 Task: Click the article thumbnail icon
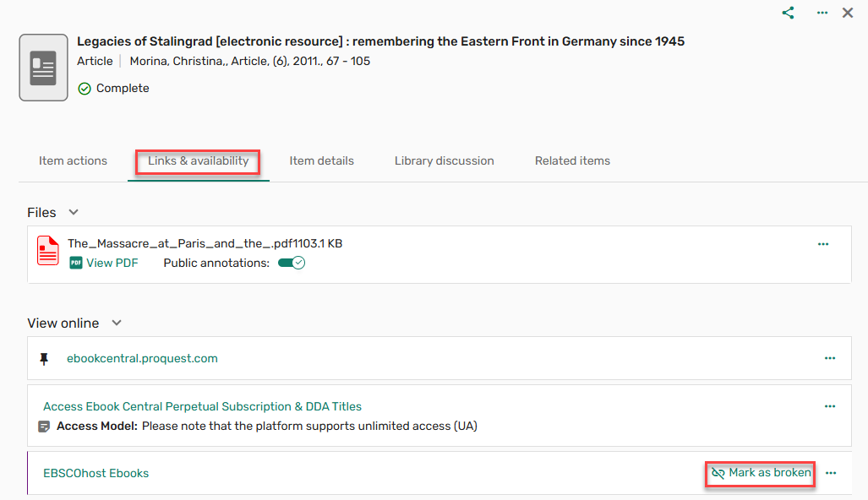[43, 68]
